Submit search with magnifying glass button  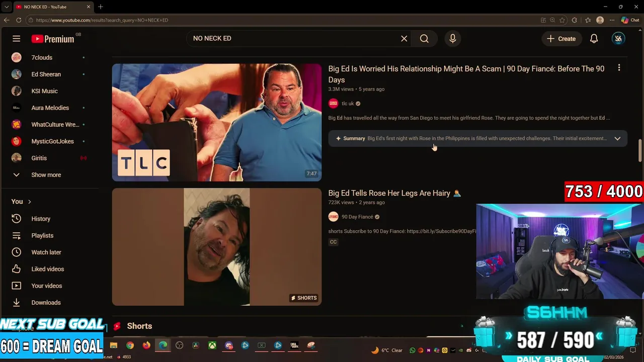click(424, 39)
